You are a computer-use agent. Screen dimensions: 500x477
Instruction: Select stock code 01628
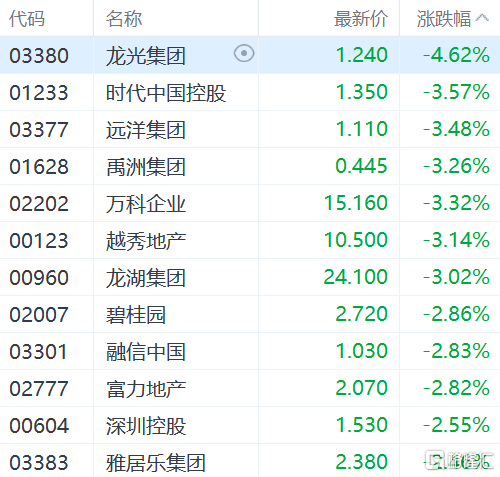click(x=39, y=167)
